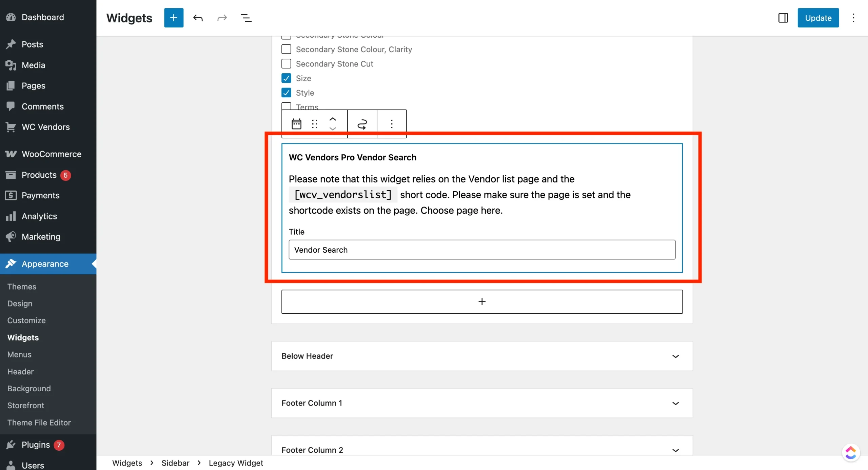Uncheck the Style checkbox

click(286, 93)
